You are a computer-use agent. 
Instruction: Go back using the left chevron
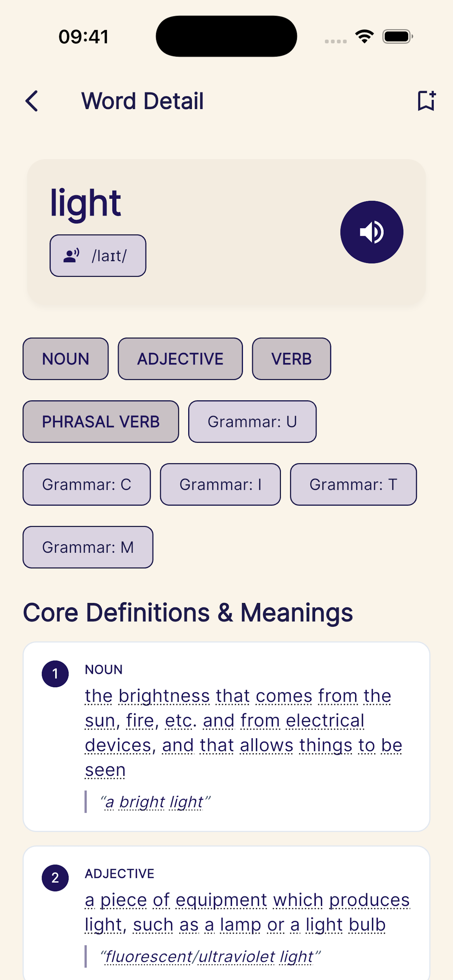32,101
